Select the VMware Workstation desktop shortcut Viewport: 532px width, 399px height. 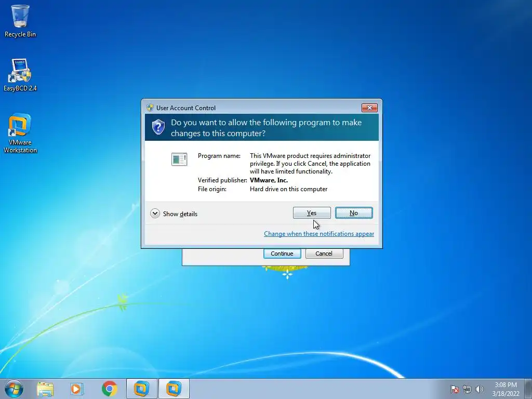(x=20, y=133)
